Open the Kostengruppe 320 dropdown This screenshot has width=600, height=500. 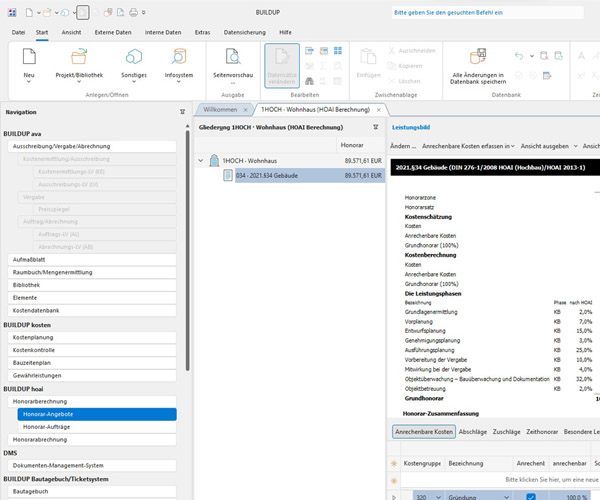coord(439,497)
